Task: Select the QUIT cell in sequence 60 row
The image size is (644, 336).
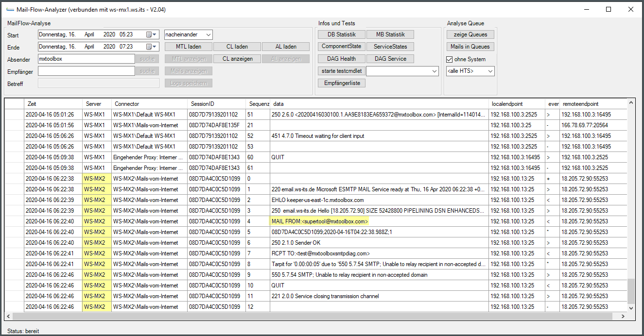Action: (379, 157)
